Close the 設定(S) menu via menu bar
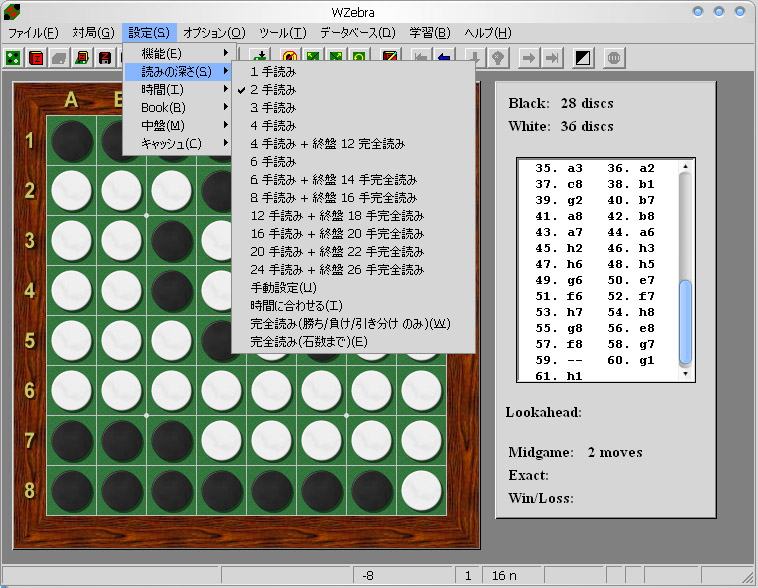The width and height of the screenshot is (758, 588). coord(149,33)
